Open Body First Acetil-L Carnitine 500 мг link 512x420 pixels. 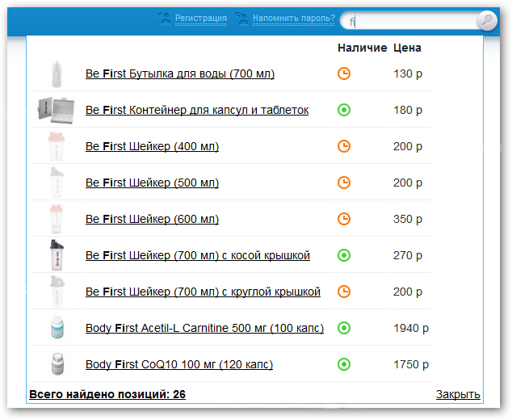click(205, 328)
